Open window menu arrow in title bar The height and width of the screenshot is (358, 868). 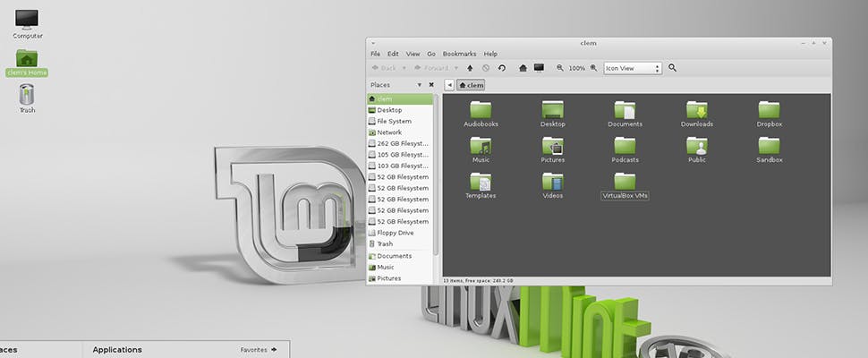pyautogui.click(x=374, y=43)
